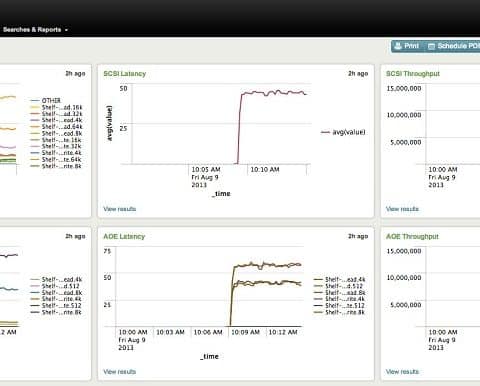Highlight the Shelf-...ad.64k legend series

(56, 127)
